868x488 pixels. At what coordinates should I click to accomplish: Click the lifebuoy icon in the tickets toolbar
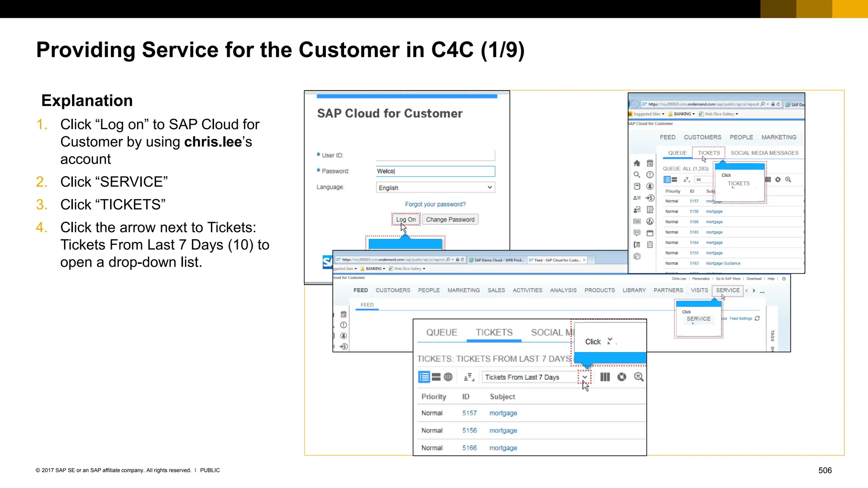pyautogui.click(x=622, y=377)
